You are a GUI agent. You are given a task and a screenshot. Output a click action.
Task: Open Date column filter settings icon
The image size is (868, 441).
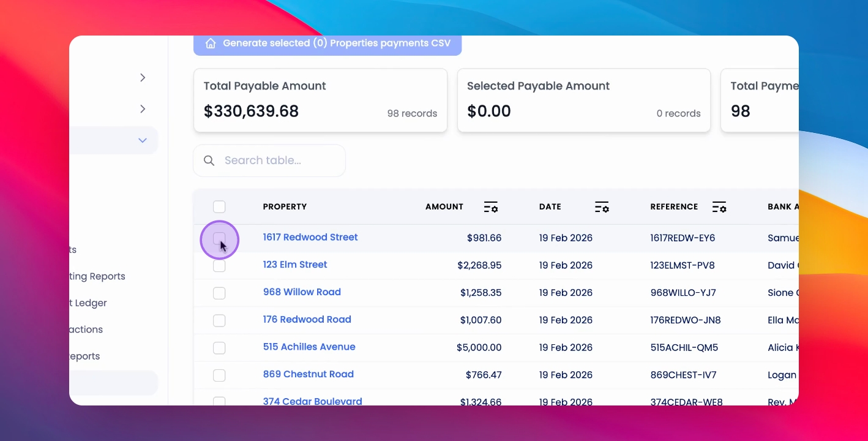(x=602, y=207)
